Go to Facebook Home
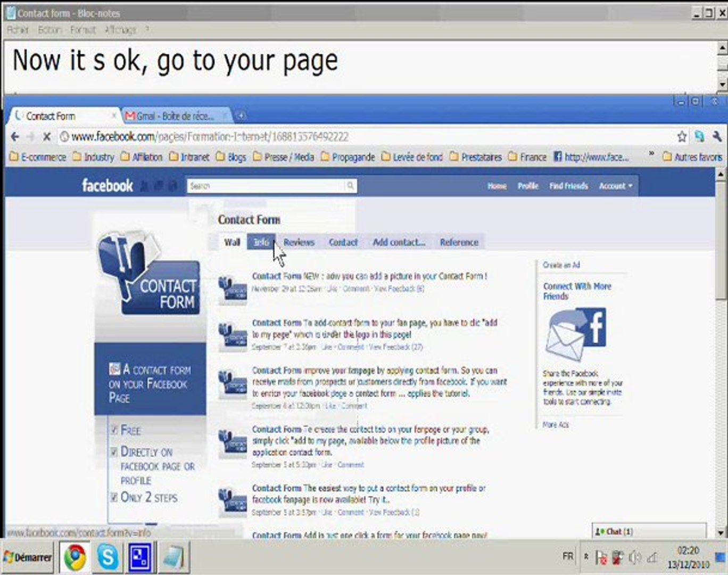Viewport: 728px width, 575px height. 497,186
